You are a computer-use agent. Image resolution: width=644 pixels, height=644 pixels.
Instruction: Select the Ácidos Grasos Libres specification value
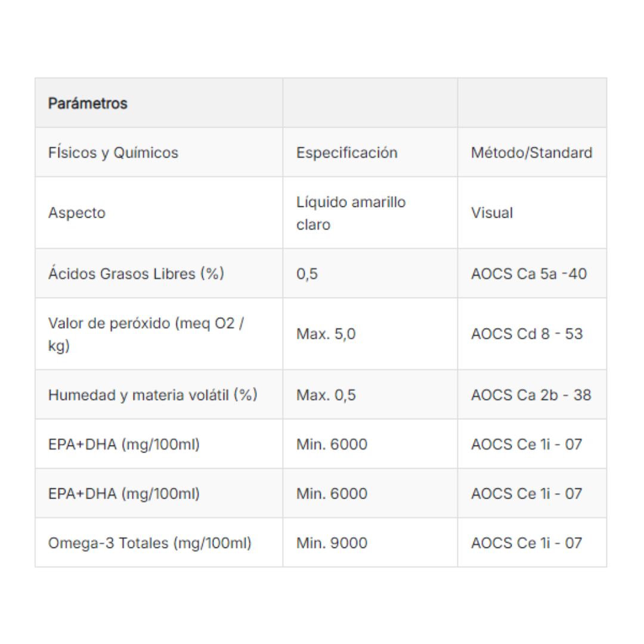307,274
